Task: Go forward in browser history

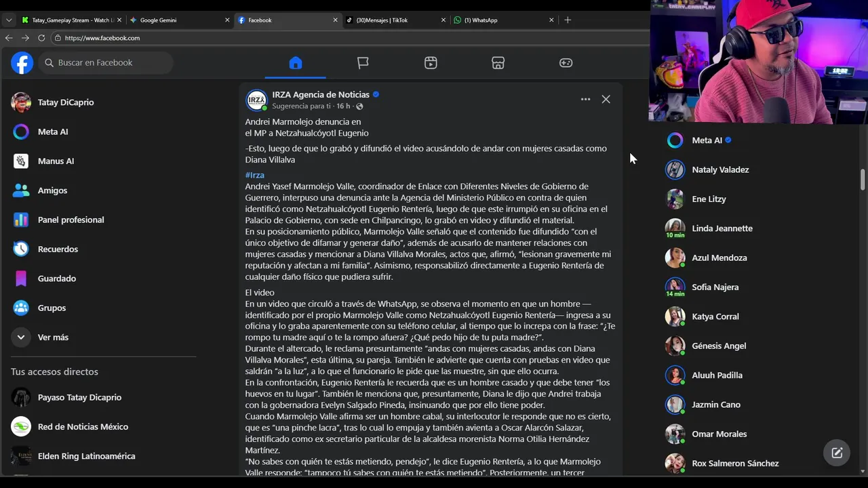Action: pos(25,38)
